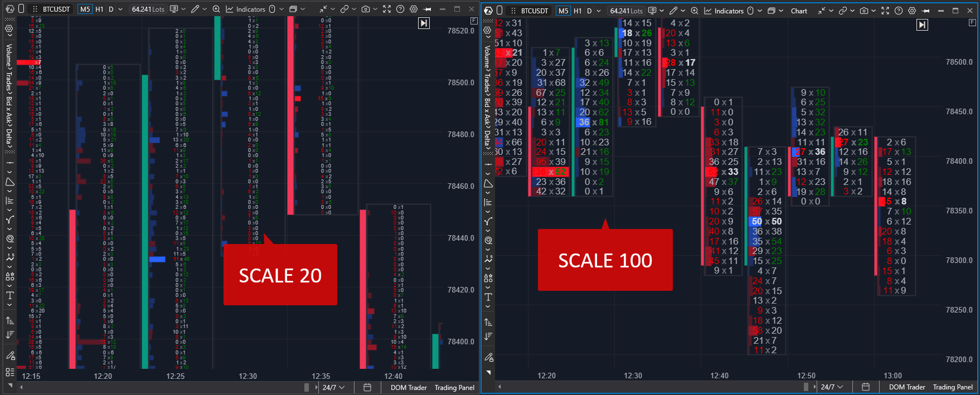This screenshot has width=980, height=395.
Task: Click the 64.241 Lots field in left window
Action: click(x=148, y=9)
